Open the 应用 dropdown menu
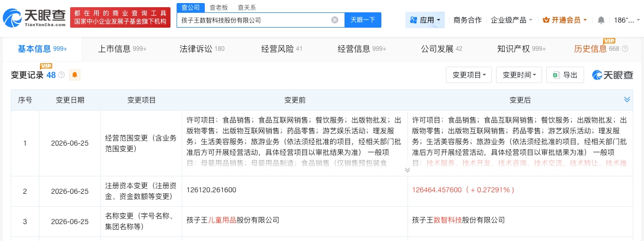644x241 pixels. pos(425,20)
